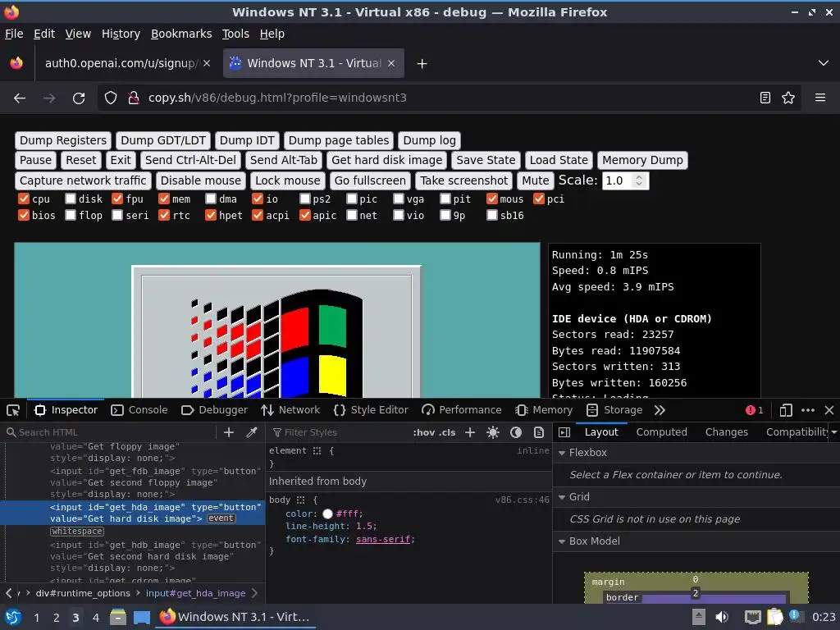Open the Network tab
The width and height of the screenshot is (840, 630).
click(x=290, y=410)
